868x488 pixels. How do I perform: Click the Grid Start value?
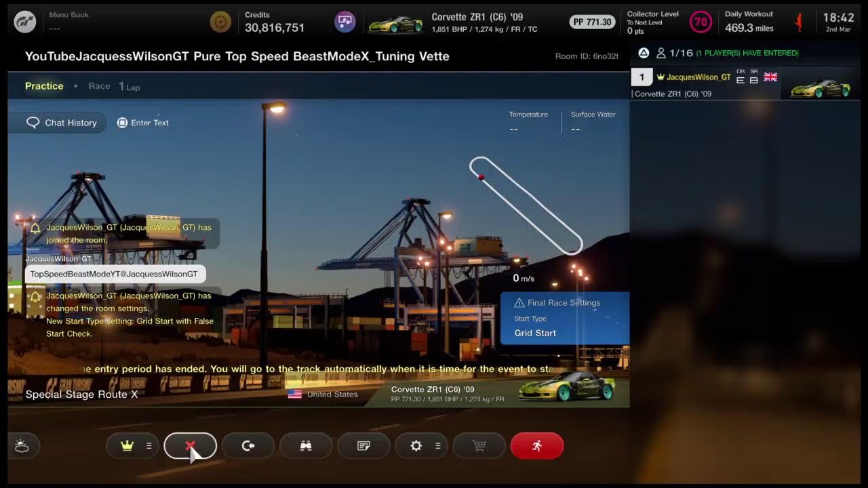[535, 333]
